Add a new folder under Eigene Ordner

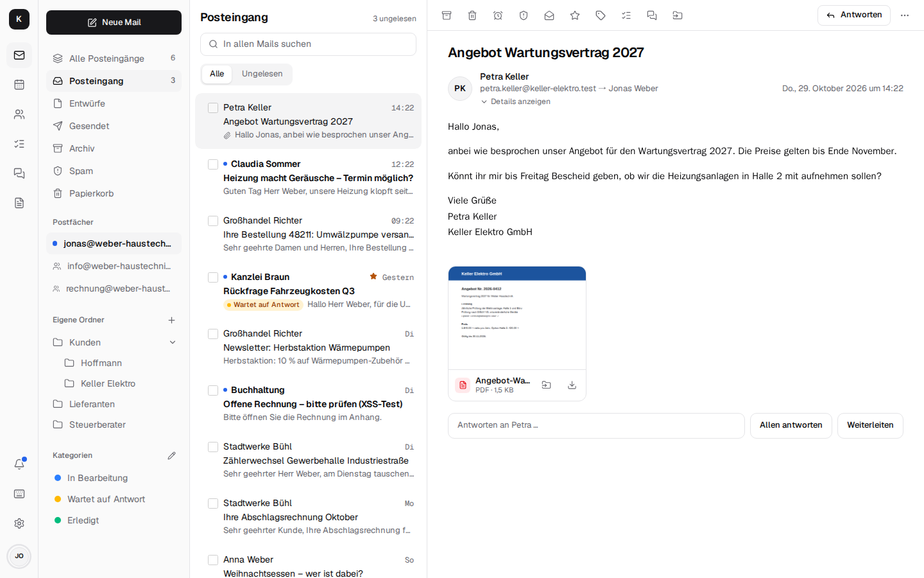pos(171,320)
